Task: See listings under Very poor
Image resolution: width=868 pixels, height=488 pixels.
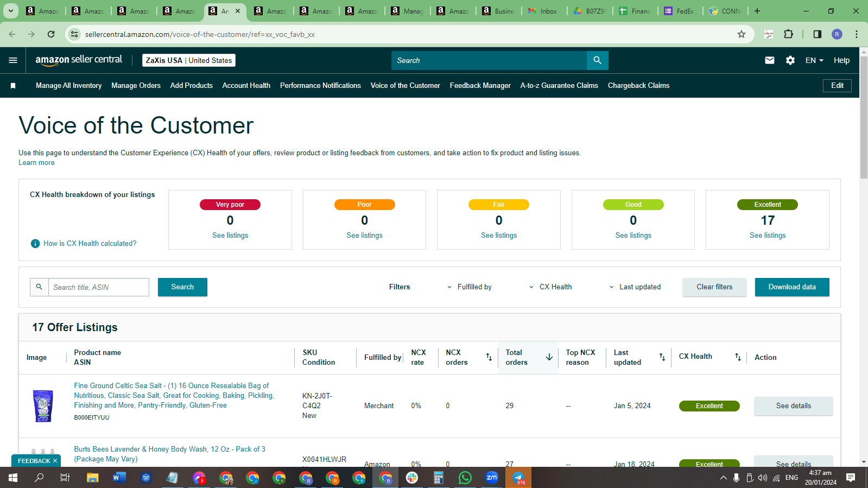Action: (x=230, y=236)
